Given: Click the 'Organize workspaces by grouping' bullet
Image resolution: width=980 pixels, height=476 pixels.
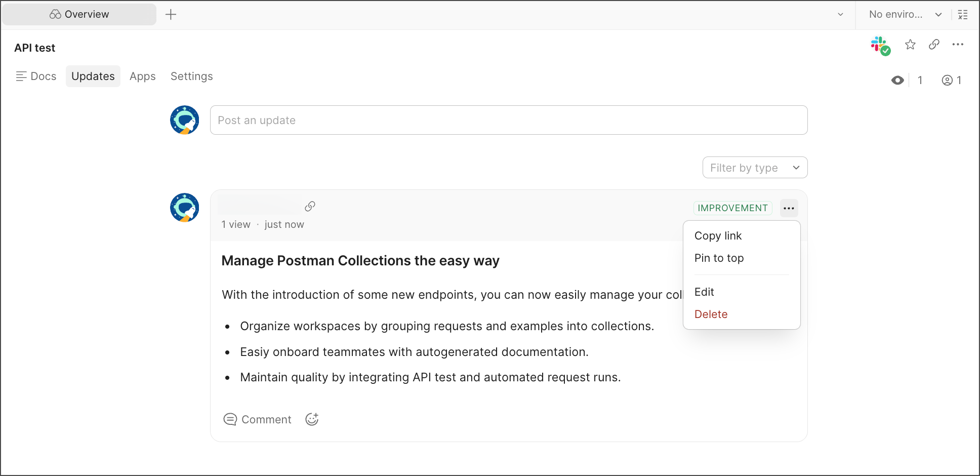Looking at the screenshot, I should pyautogui.click(x=447, y=326).
